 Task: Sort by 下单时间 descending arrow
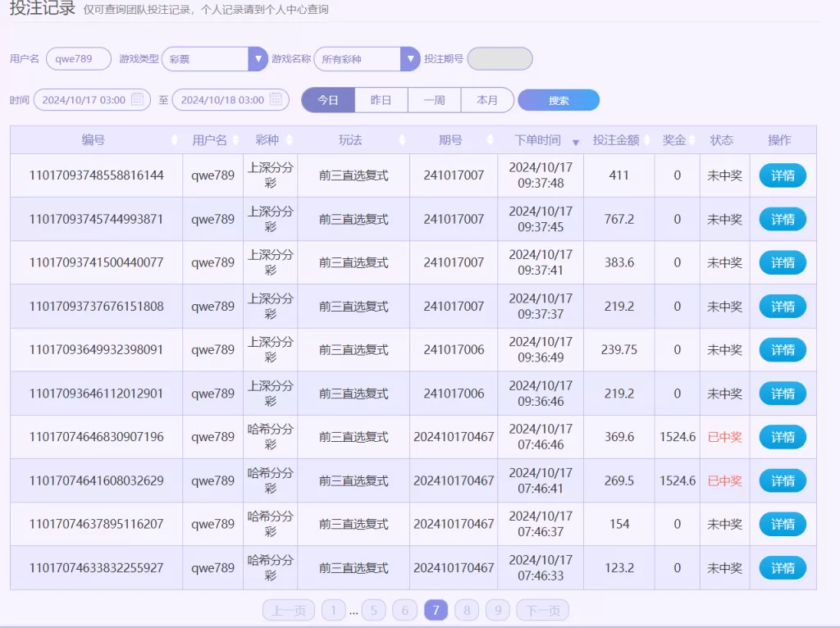[x=576, y=143]
